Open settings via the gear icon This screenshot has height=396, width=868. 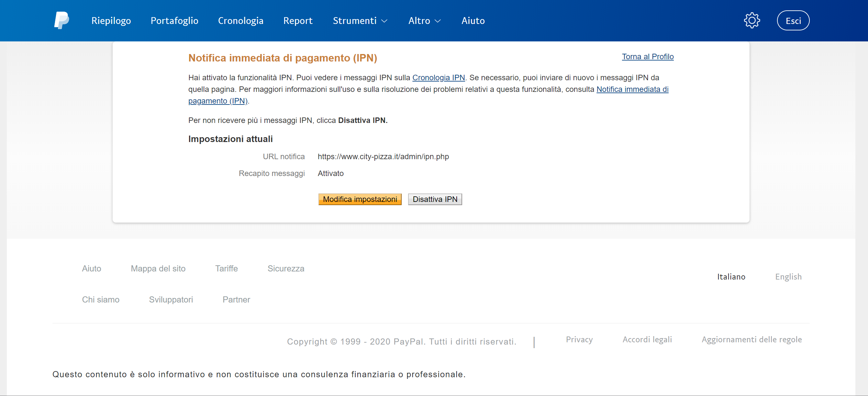point(751,20)
